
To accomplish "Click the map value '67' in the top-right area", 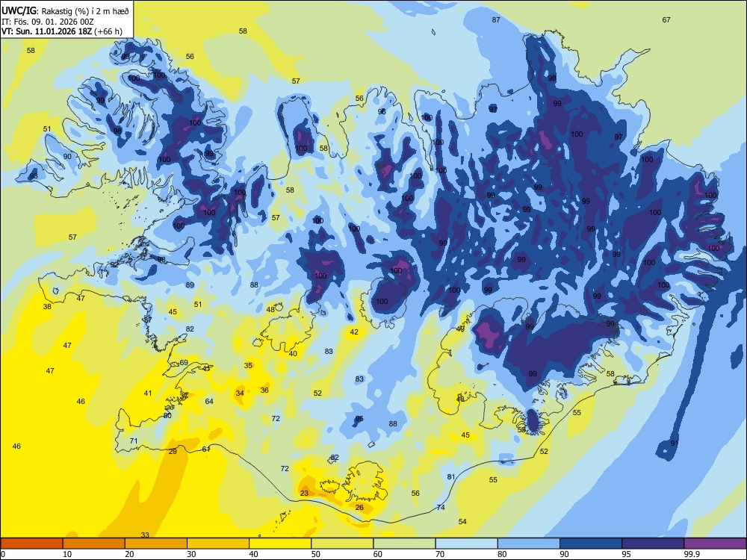I will point(666,19).
